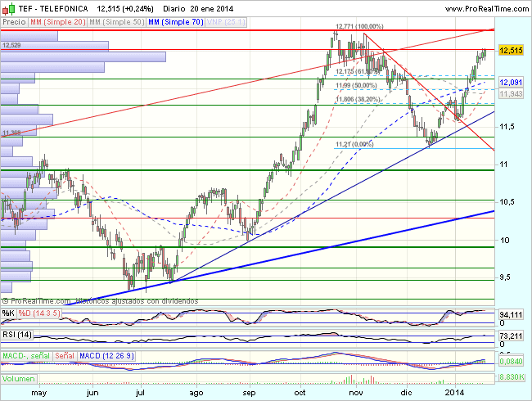This screenshot has height=401, width=532.
Task: Click the 10,5 price axis tick
Action: (507, 202)
